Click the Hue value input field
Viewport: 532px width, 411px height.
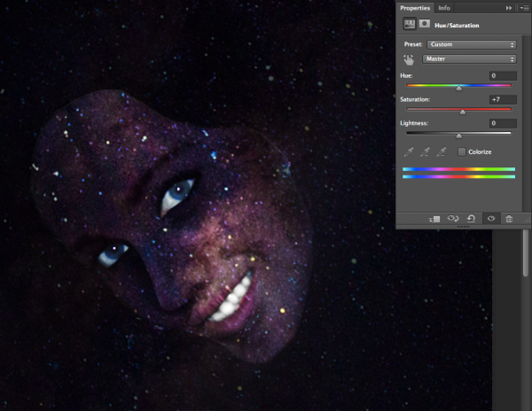tap(502, 76)
